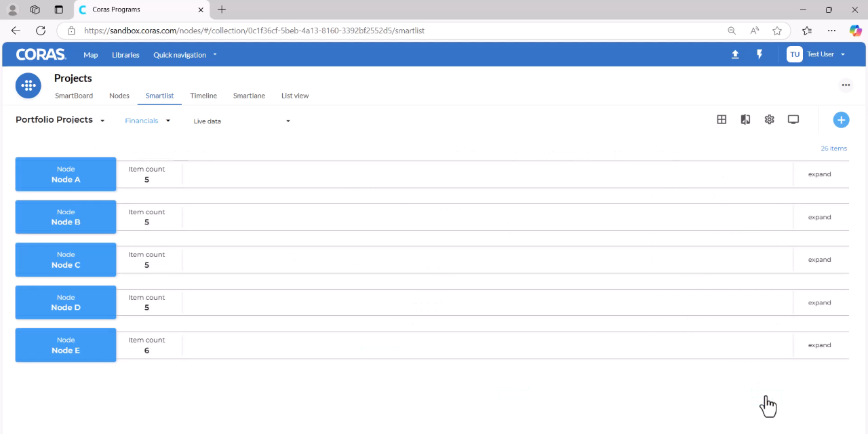
Task: Open the Projects grid dots icon
Action: [x=28, y=85]
